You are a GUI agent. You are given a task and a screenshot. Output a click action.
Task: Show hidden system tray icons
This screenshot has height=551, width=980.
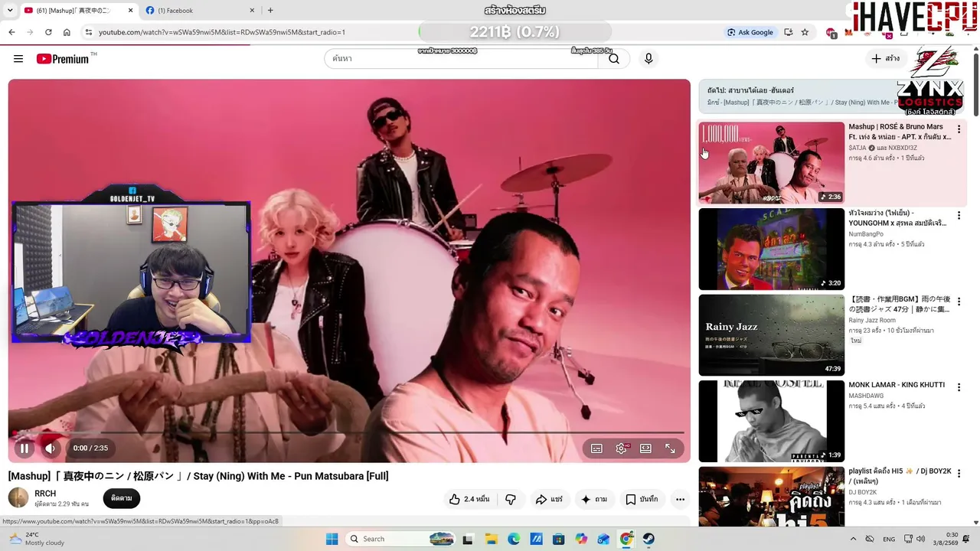coord(853,539)
